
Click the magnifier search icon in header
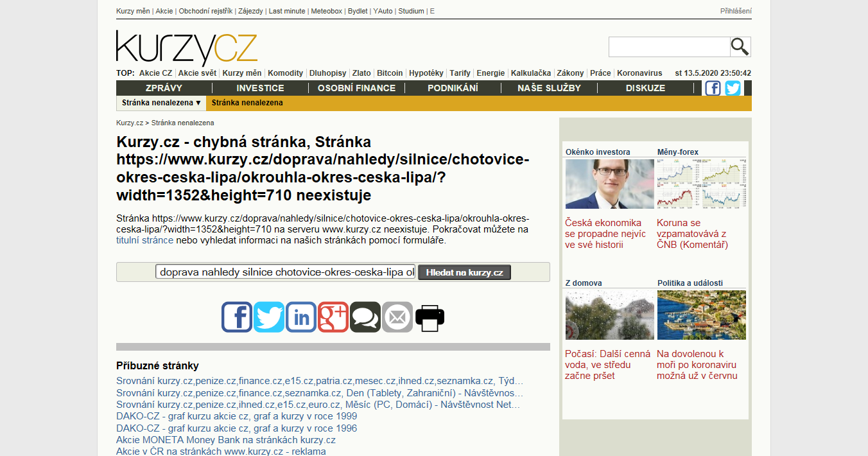[740, 47]
